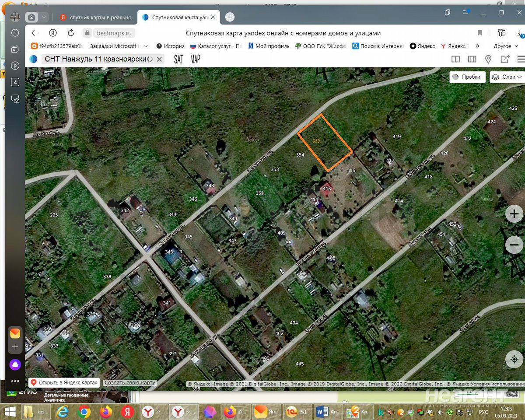Switch to SAT satellite view
This screenshot has height=420, width=525.
point(178,59)
